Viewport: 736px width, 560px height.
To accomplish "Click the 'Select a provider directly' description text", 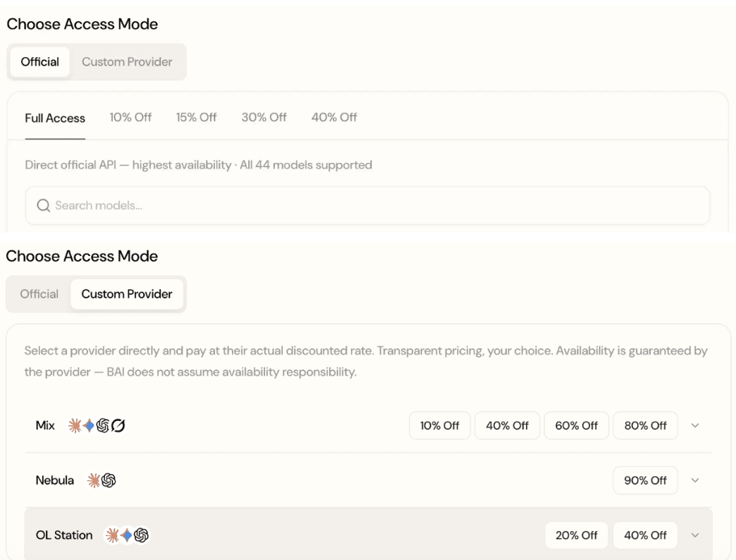I will click(x=366, y=361).
